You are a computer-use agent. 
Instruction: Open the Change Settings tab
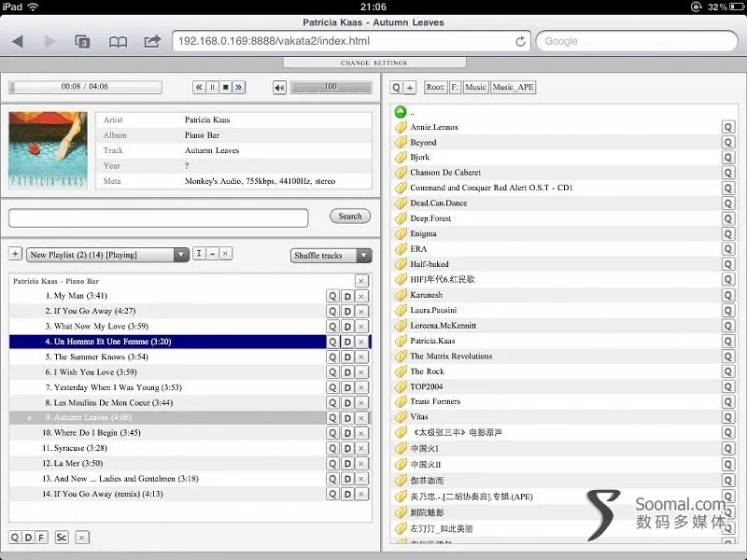374,63
